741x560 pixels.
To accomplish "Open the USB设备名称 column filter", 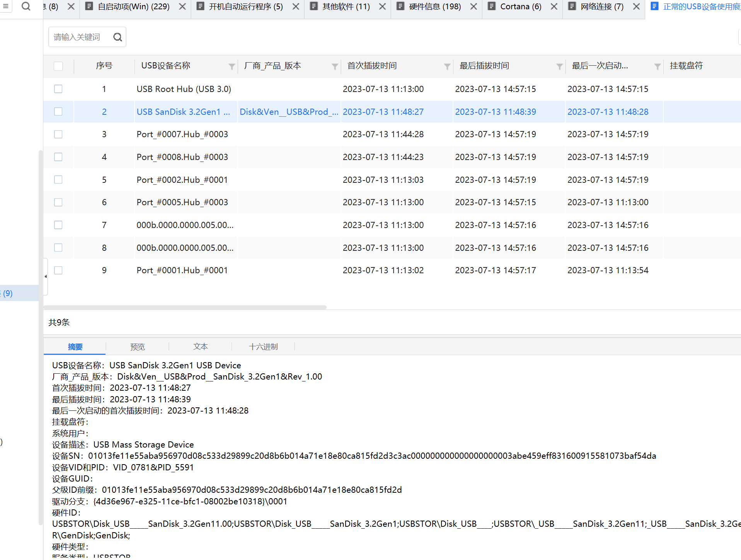I will coord(232,66).
